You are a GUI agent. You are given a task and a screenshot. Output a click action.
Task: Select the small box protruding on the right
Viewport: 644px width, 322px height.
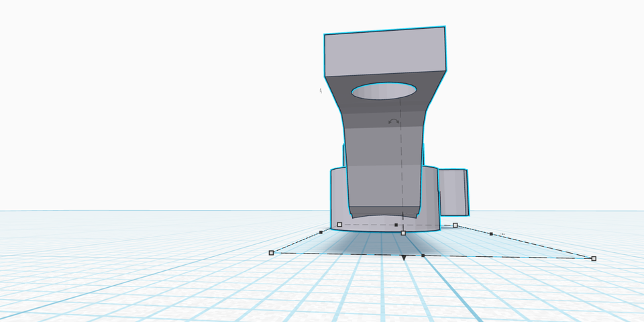pos(453,191)
